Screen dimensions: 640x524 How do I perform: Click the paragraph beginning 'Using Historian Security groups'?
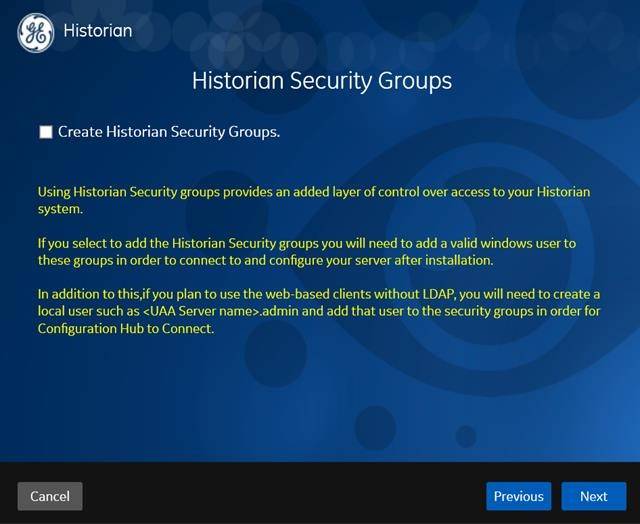tap(314, 200)
